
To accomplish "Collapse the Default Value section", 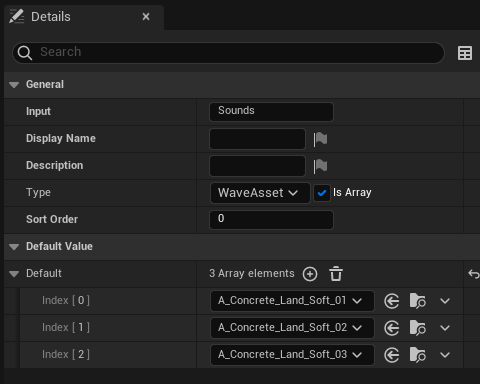I will click(x=14, y=247).
